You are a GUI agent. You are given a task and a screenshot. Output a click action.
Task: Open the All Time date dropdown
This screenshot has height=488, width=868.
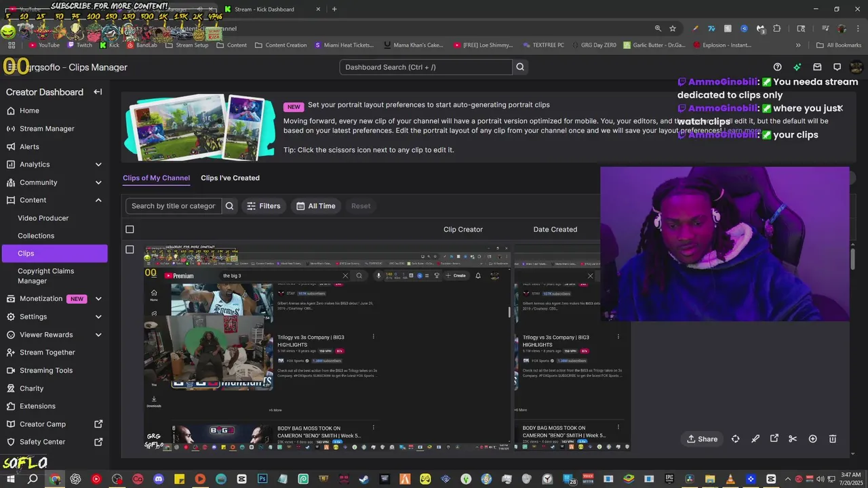(x=316, y=206)
